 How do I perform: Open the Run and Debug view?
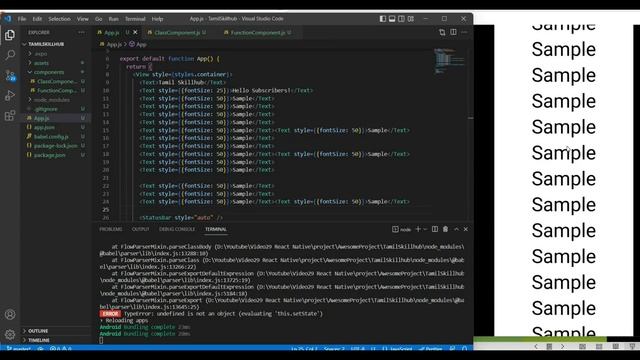(10, 96)
